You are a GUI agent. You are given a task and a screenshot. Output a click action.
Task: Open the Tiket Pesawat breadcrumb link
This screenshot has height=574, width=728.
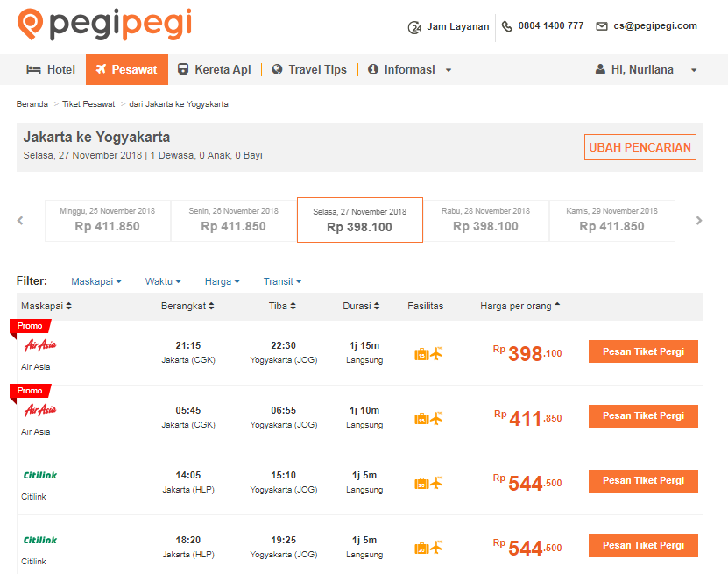click(88, 104)
